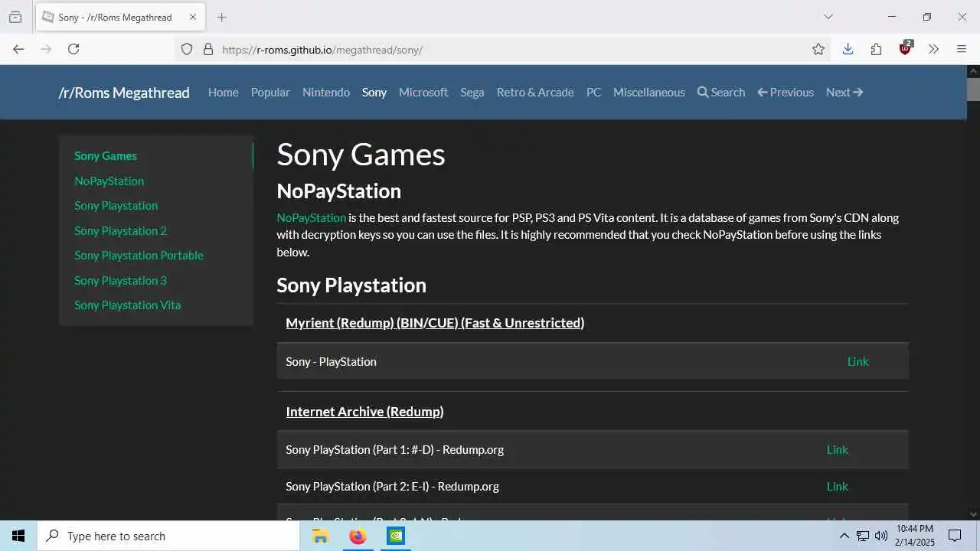Open the Home nav item
This screenshot has width=980, height=551.
[x=224, y=92]
